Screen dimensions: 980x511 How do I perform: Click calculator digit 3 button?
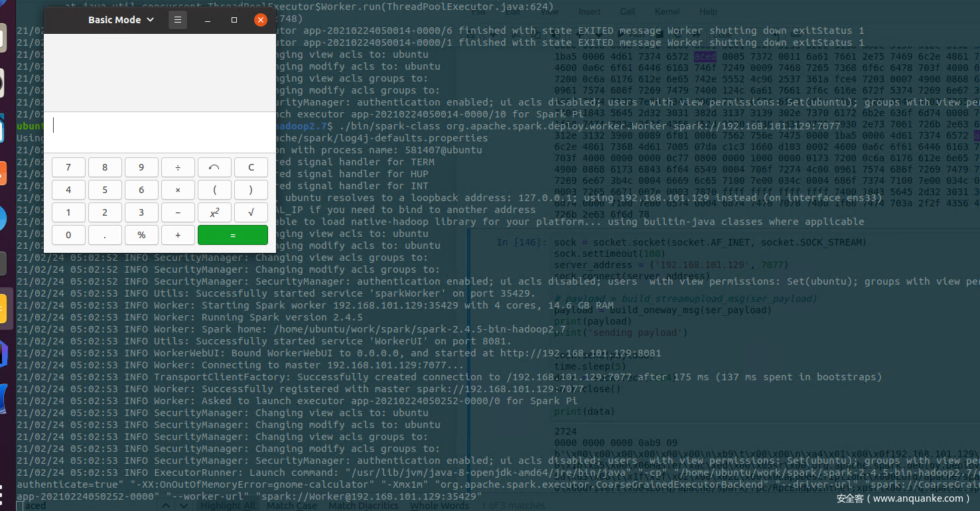pyautogui.click(x=141, y=212)
